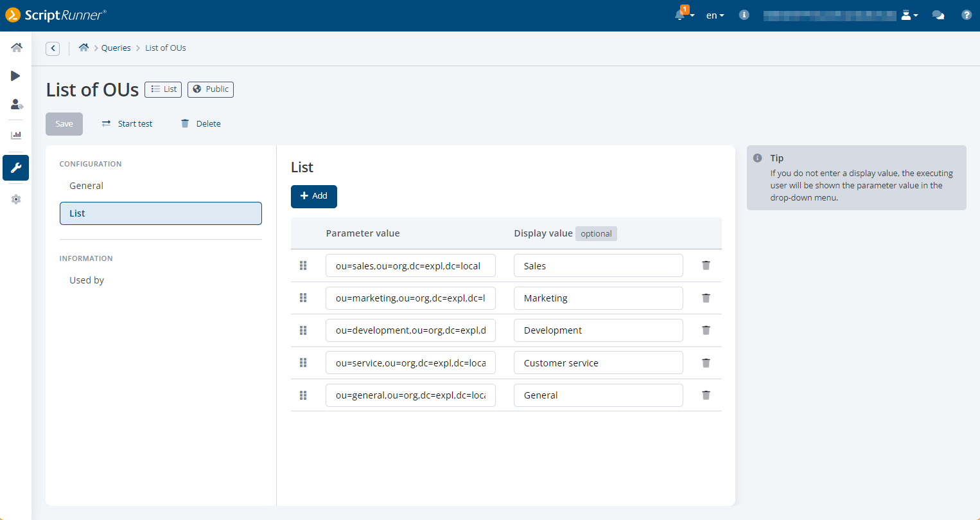Edit the Customer service display value field

(x=599, y=363)
